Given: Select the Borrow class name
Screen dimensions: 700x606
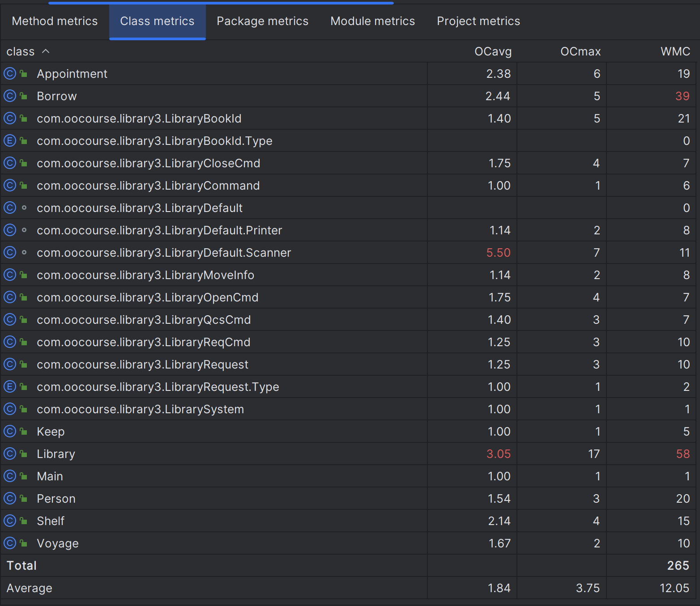Looking at the screenshot, I should tap(57, 96).
